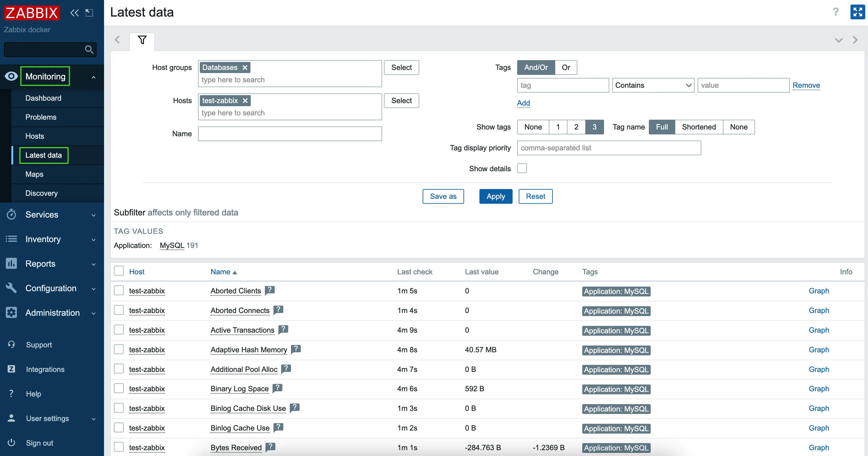This screenshot has height=456, width=868.
Task: Set Show tags to None
Action: [x=533, y=127]
